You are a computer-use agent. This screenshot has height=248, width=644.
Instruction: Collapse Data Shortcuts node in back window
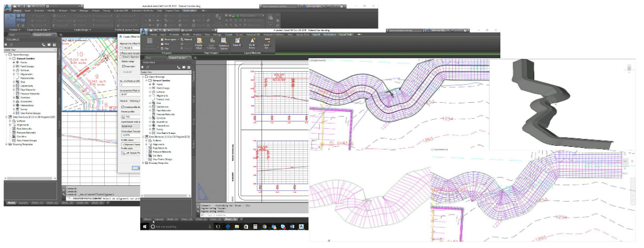point(7,117)
